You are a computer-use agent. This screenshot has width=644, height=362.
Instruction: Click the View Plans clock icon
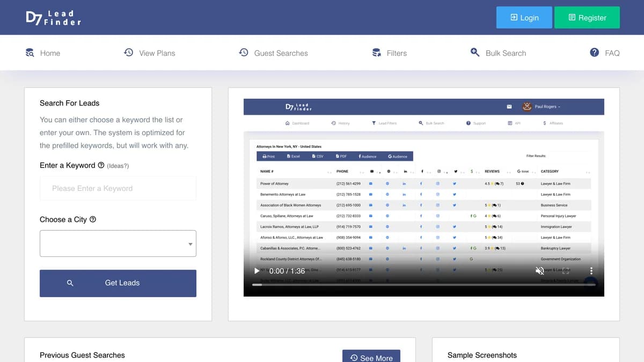(128, 53)
